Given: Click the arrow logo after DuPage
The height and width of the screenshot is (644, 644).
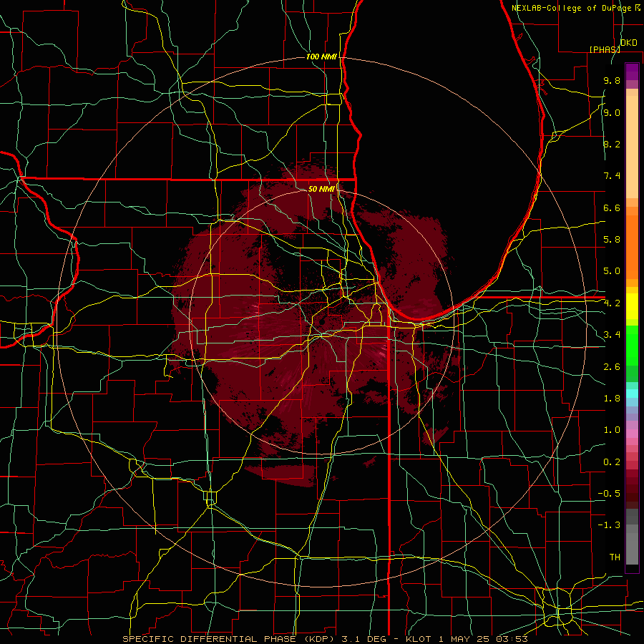Looking at the screenshot, I should pyautogui.click(x=638, y=7).
